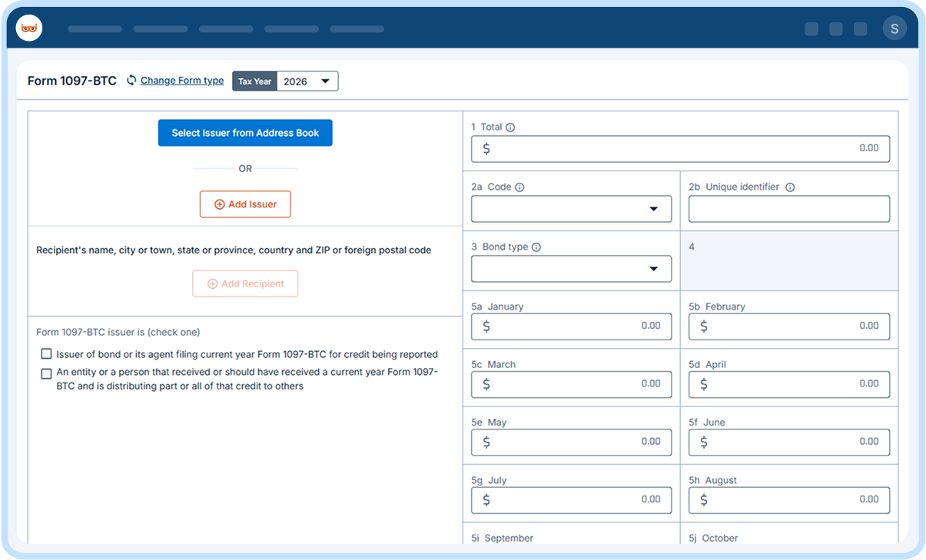This screenshot has width=926, height=560.
Task: Check An entity or a person option
Action: (x=47, y=374)
